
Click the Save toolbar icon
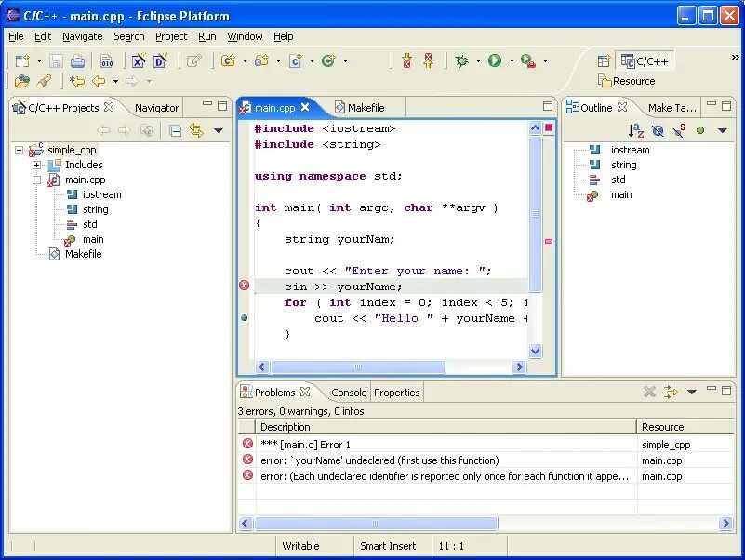click(x=56, y=60)
